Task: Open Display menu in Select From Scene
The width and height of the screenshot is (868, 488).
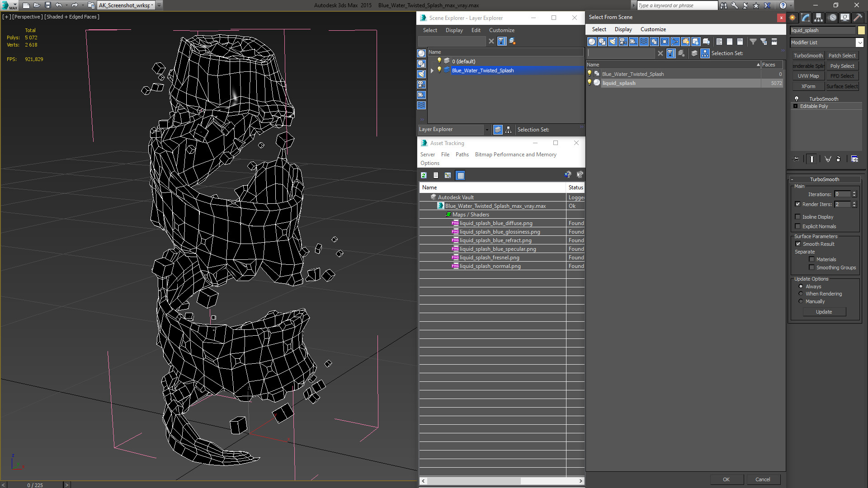Action: point(623,29)
